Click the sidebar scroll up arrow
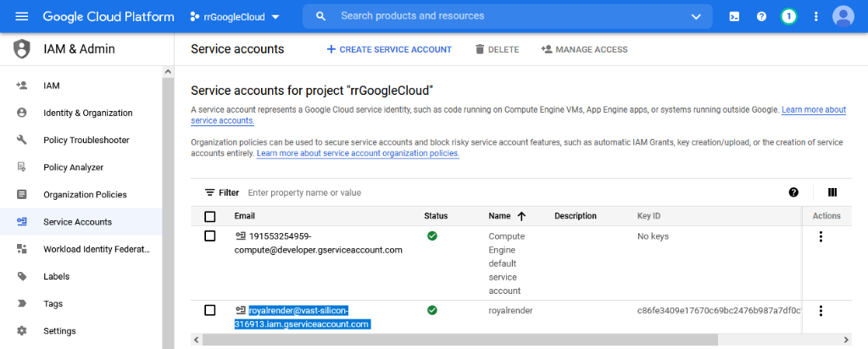This screenshot has width=868, height=349. pos(168,72)
